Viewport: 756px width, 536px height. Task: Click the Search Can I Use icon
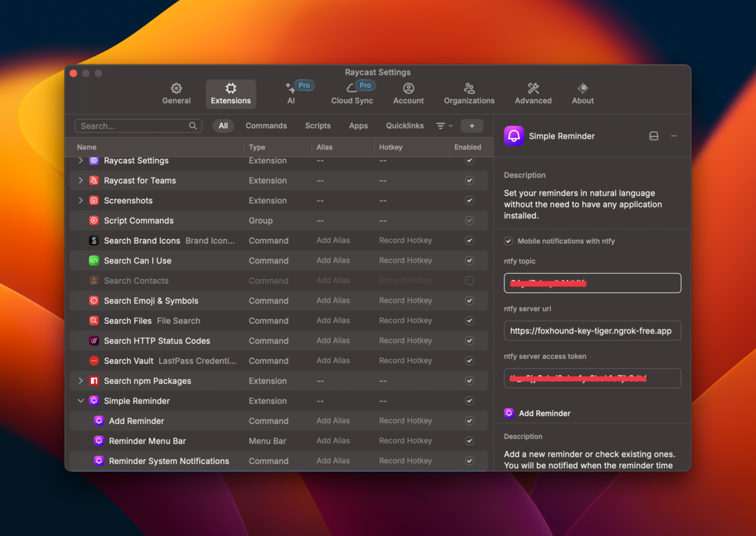(94, 261)
